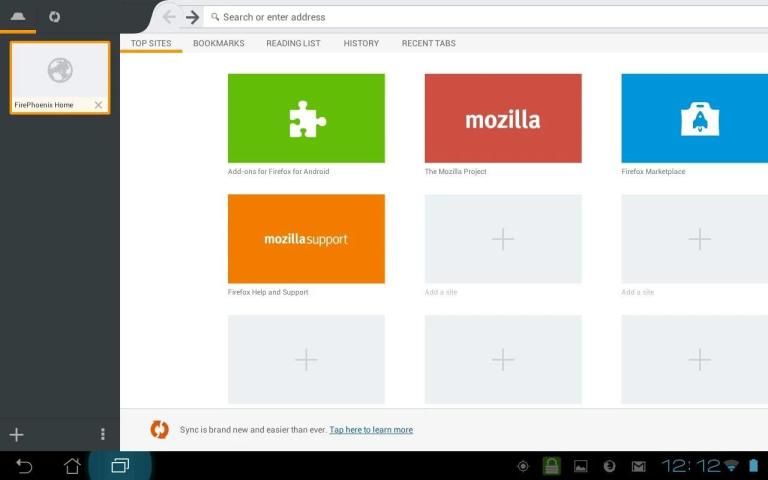Show the History tab
Screen dimensions: 768x480
click(361, 43)
